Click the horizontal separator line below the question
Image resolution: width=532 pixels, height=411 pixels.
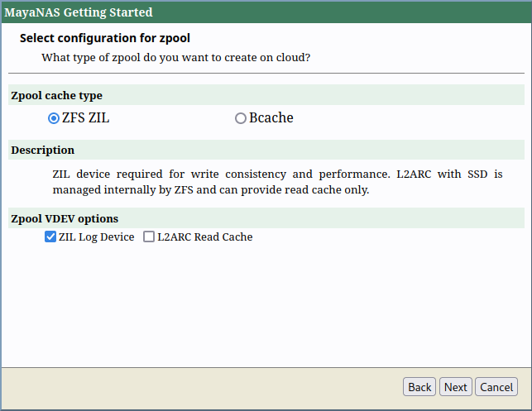tap(266, 73)
